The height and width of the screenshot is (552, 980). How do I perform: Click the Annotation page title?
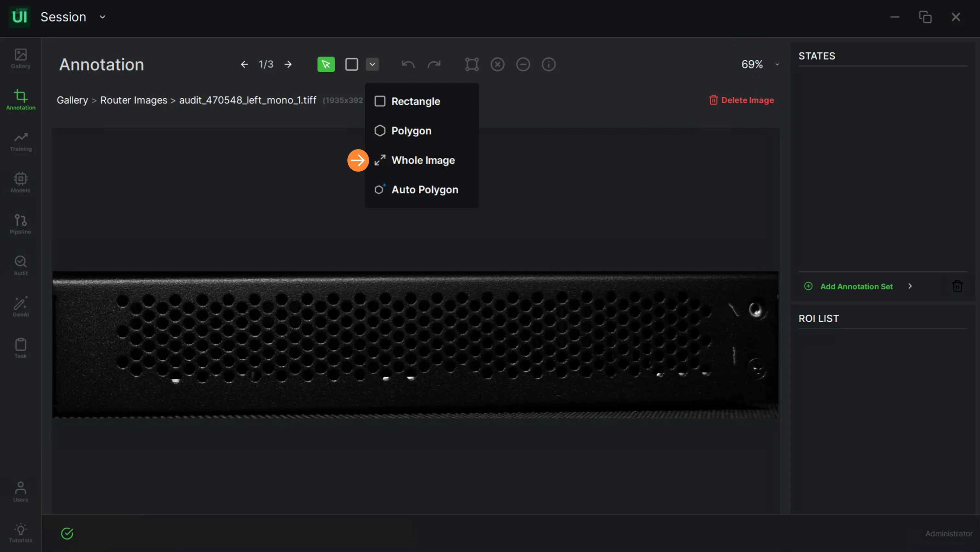[101, 64]
